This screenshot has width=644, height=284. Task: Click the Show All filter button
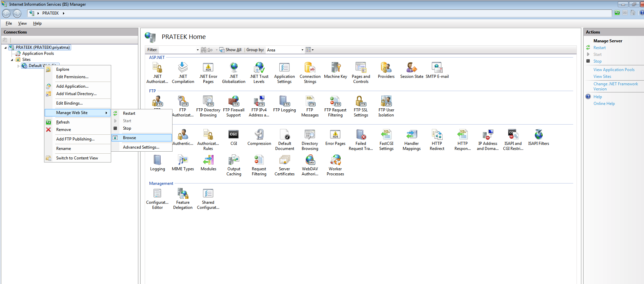pyautogui.click(x=230, y=50)
